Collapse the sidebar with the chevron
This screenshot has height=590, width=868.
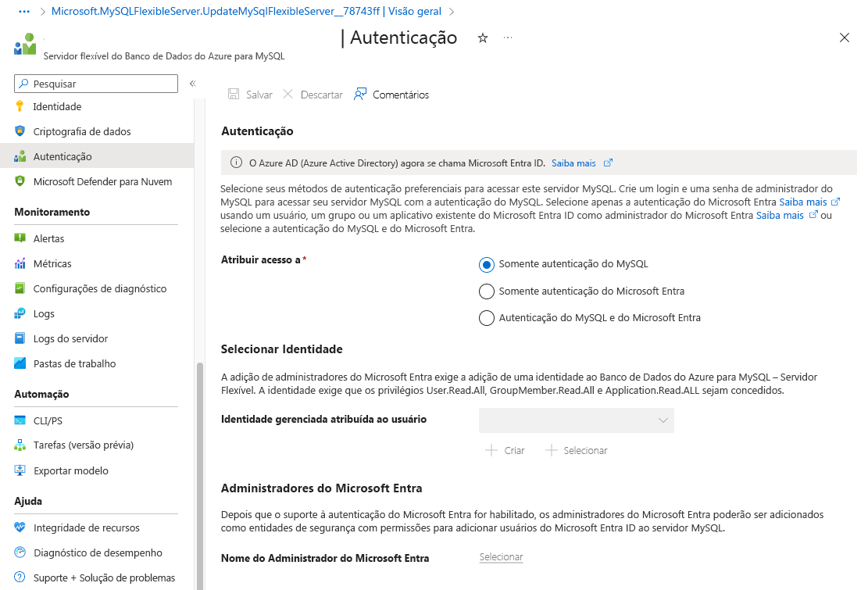(191, 84)
